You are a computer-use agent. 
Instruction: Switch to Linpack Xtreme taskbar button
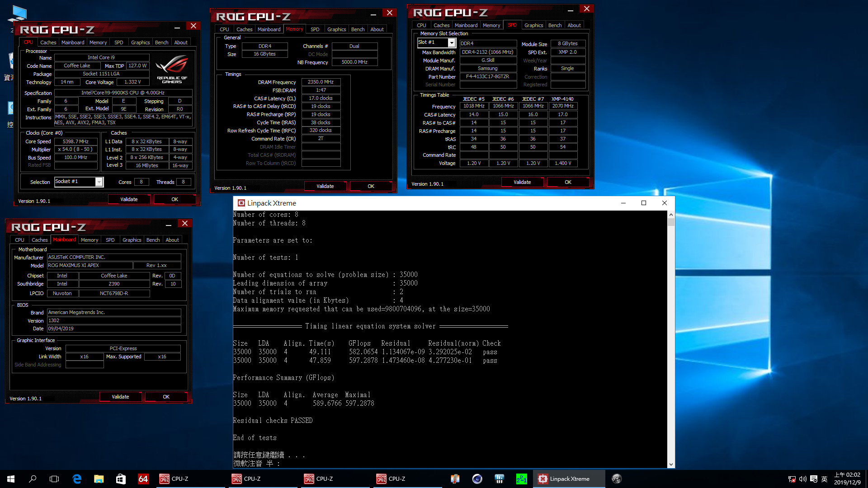[x=570, y=479]
